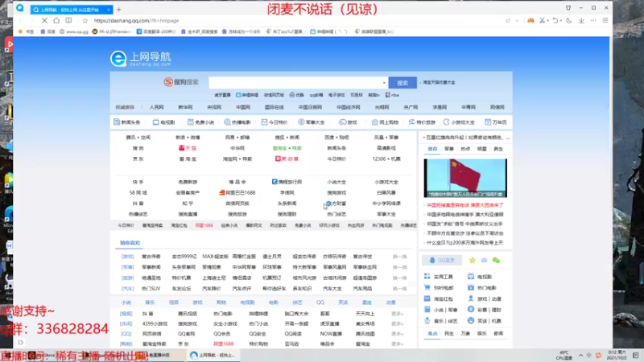Click the QQ登录 login button
The image size is (644, 362).
[442, 260]
